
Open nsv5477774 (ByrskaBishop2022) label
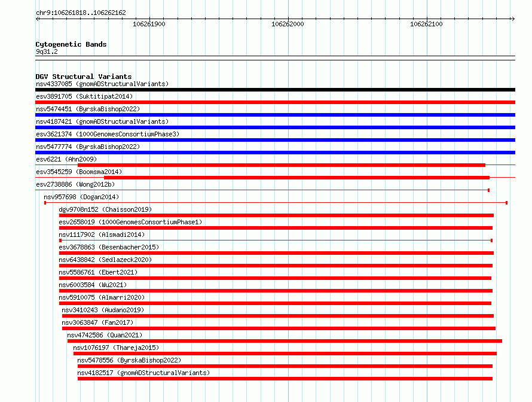[x=88, y=147]
